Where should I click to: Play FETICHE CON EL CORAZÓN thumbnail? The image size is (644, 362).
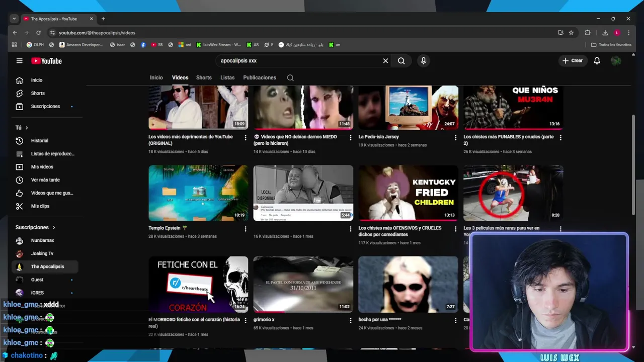[198, 285]
